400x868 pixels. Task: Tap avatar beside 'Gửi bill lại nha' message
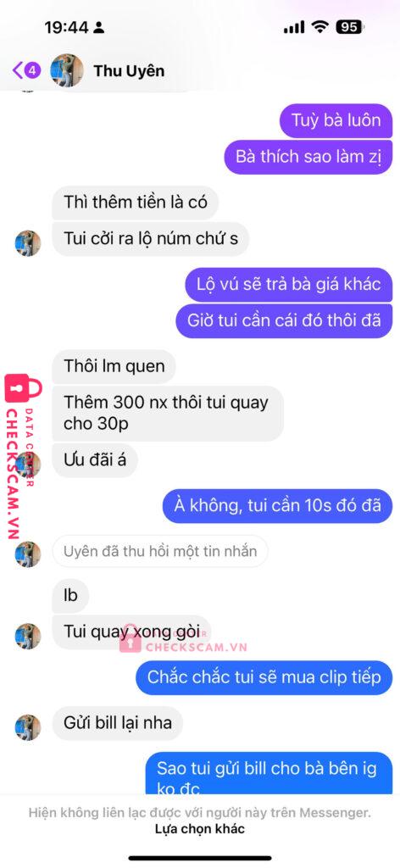coord(28,727)
